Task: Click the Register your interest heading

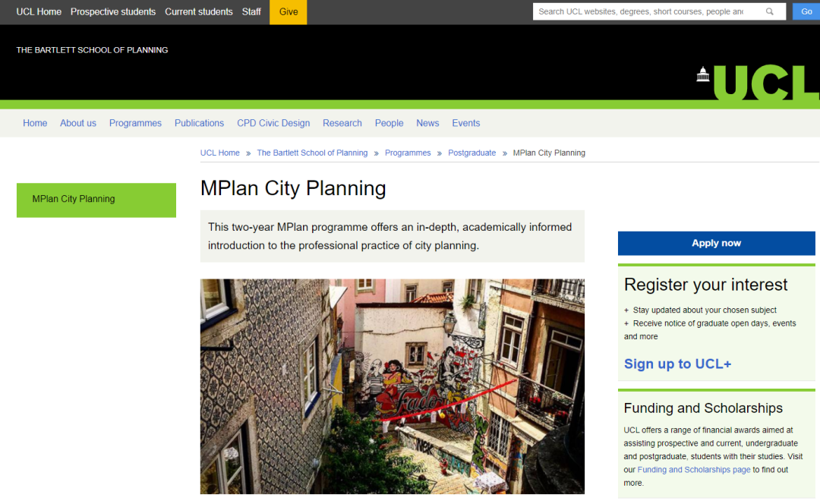Action: (705, 285)
